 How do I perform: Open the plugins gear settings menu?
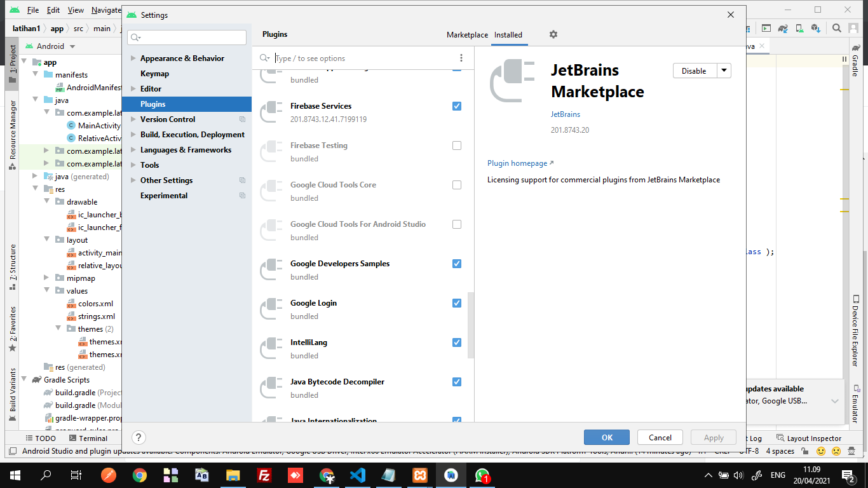coord(553,34)
